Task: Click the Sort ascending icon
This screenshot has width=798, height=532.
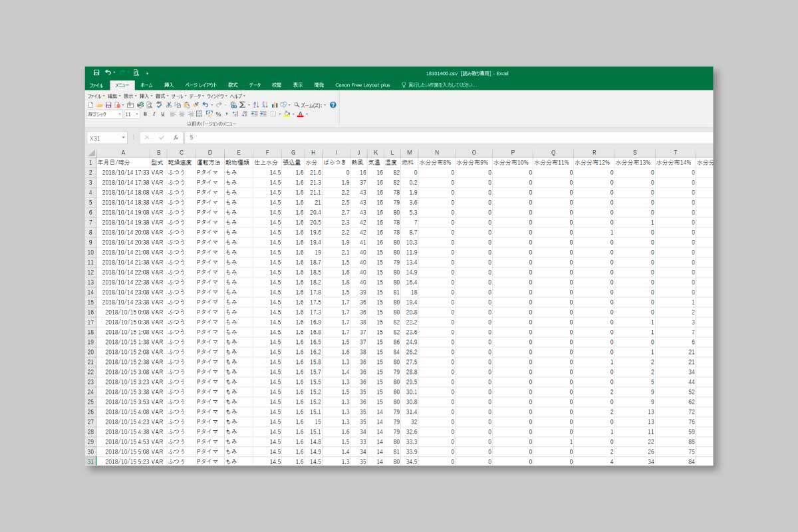Action: 256,105
